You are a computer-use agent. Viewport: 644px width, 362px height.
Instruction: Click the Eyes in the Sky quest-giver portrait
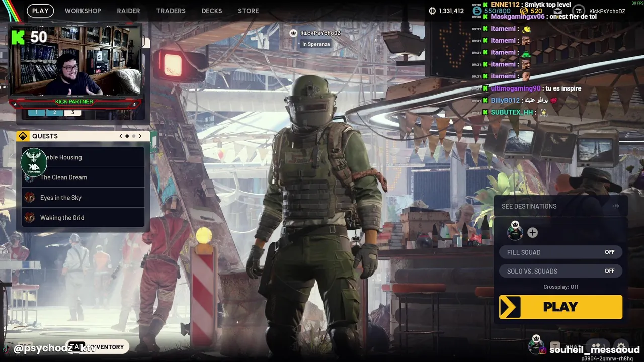pos(30,198)
